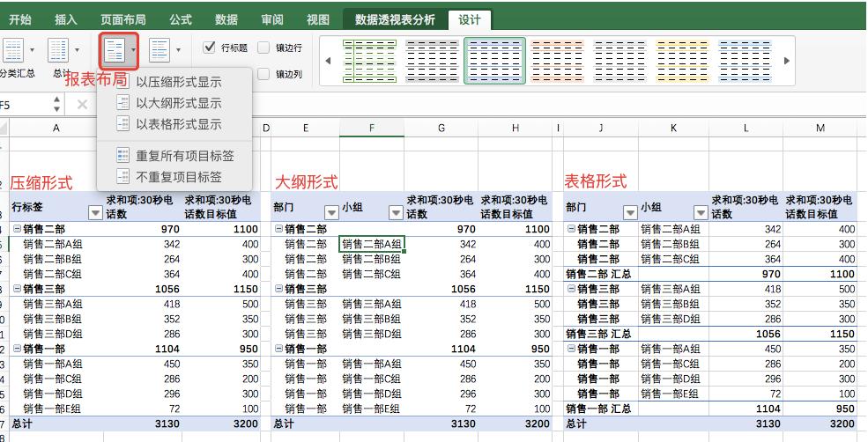Screen dimensions: 868x442
Task: Open the 行标签 filter dropdown
Action: tap(95, 213)
